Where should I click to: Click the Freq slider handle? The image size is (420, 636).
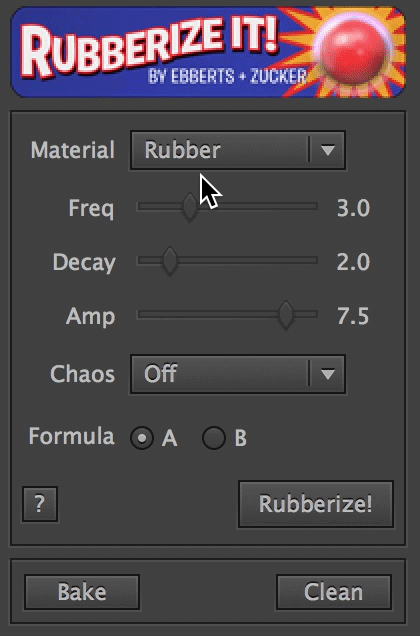[x=190, y=207]
